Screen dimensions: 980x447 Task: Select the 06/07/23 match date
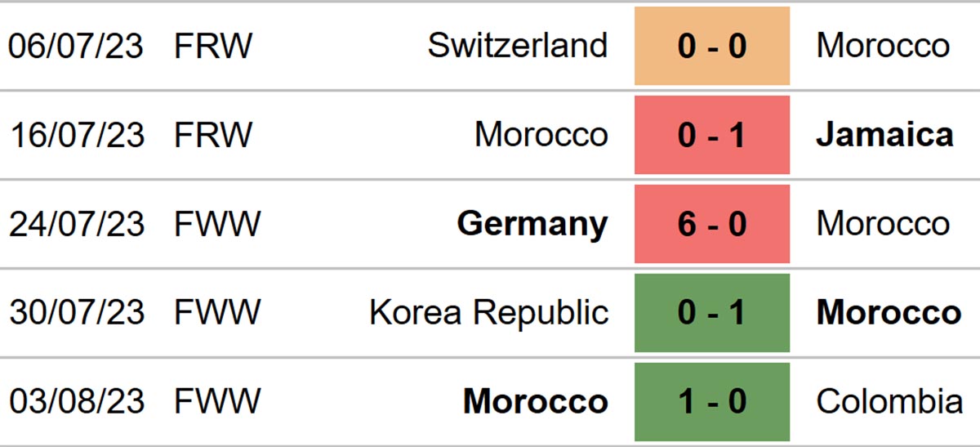77,46
